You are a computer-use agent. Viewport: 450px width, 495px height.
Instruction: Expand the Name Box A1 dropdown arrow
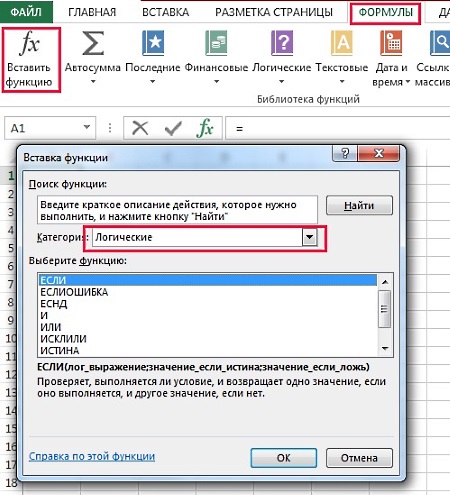click(x=87, y=127)
